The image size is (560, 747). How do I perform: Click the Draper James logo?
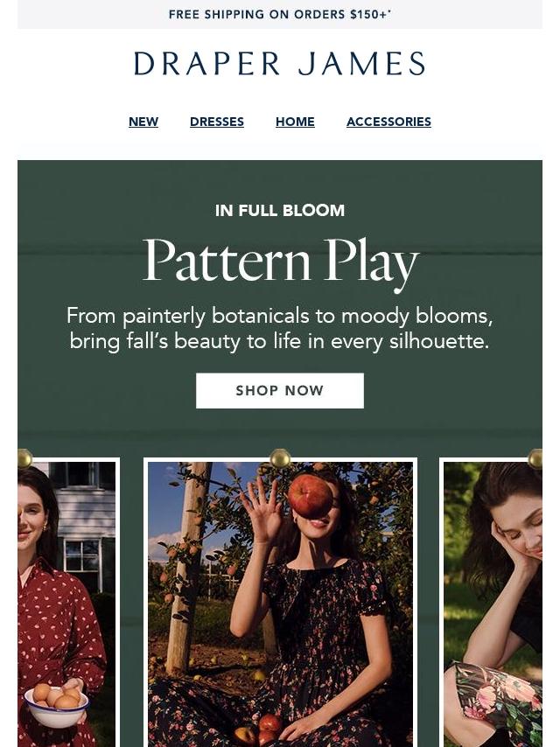click(x=280, y=64)
